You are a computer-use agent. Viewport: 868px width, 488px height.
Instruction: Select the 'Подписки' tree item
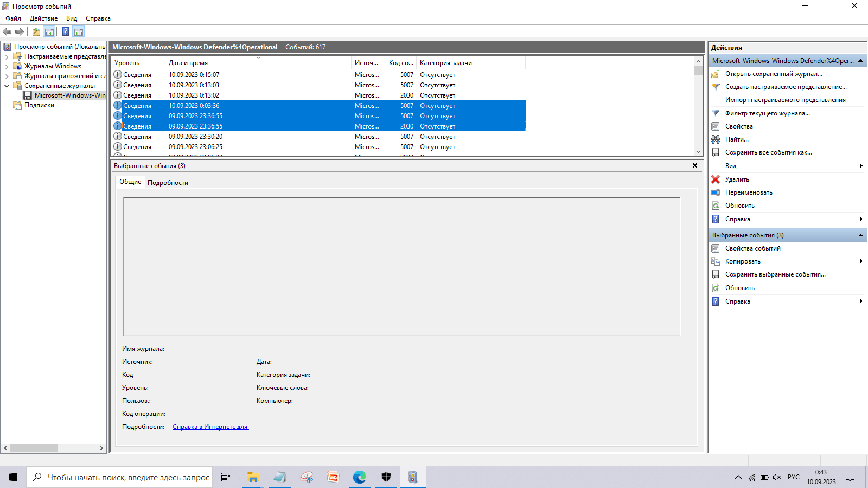pyautogui.click(x=39, y=105)
